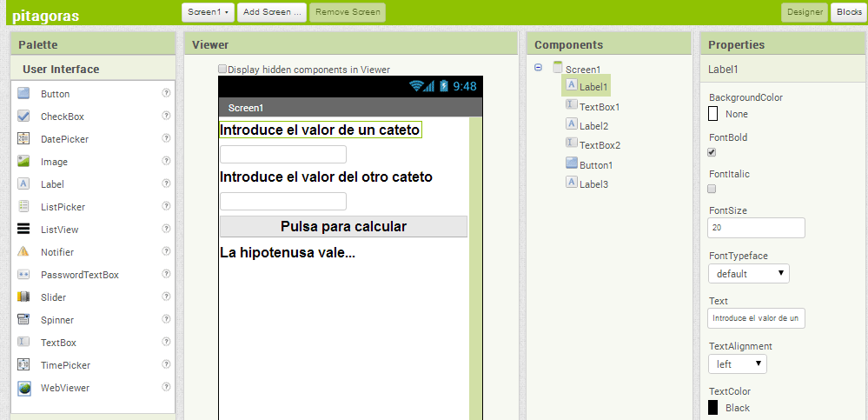Toggle the FontItalic checkbox
Image resolution: width=868 pixels, height=420 pixels.
click(x=712, y=189)
